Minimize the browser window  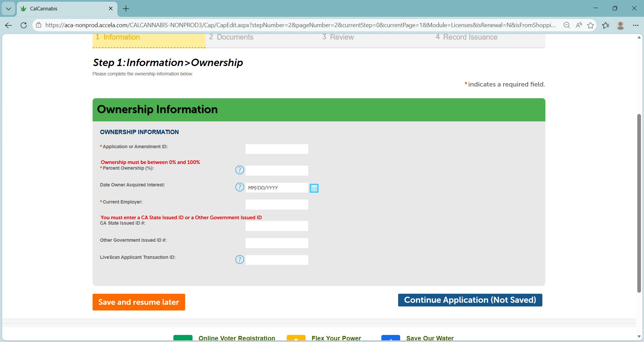[595, 8]
